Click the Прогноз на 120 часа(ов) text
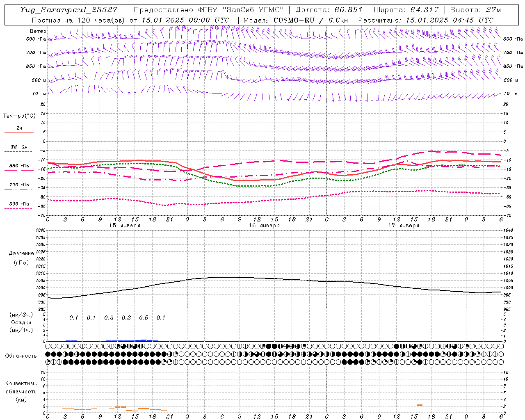Viewport: 525px width, 420px height. 79,20
